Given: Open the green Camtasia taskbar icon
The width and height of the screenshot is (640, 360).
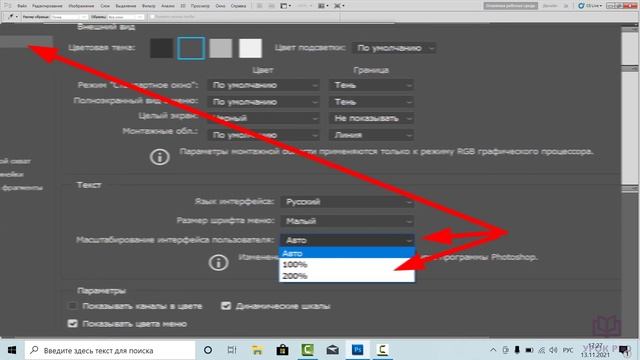Looking at the screenshot, I should 307,350.
